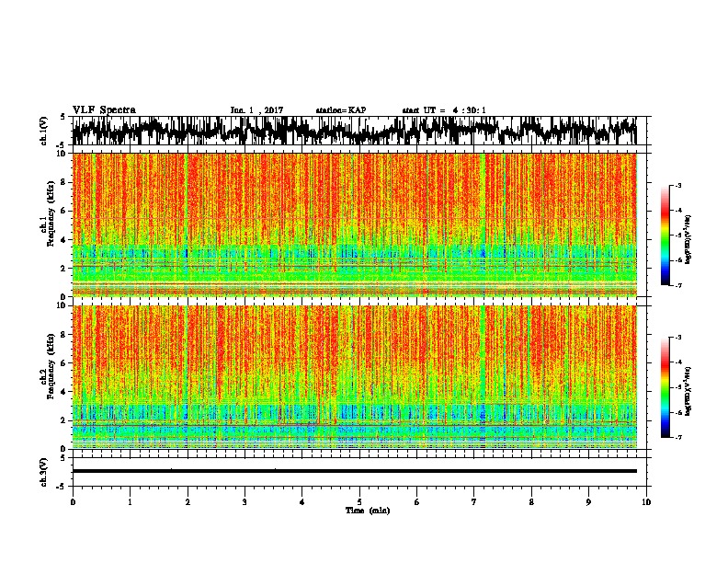Click the "ch.1(V)" waveform axis label
Image resolution: width=728 pixels, height=563 pixels.
[44, 131]
